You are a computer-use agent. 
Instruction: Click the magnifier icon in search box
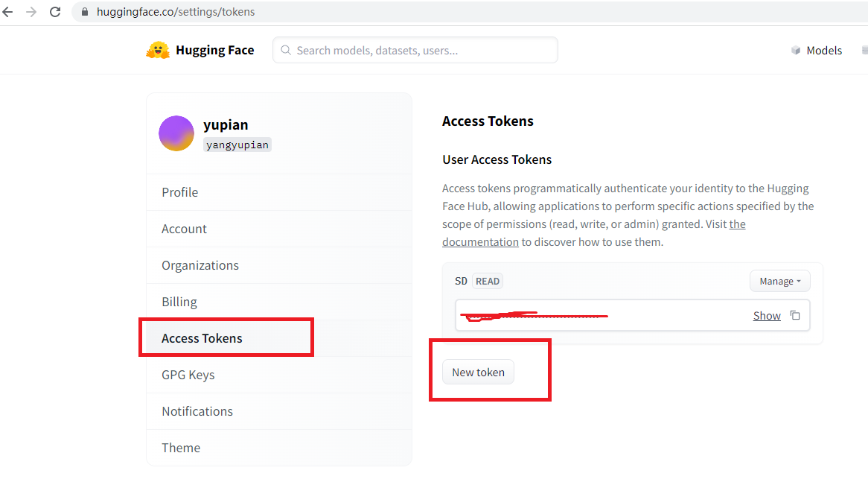point(286,51)
